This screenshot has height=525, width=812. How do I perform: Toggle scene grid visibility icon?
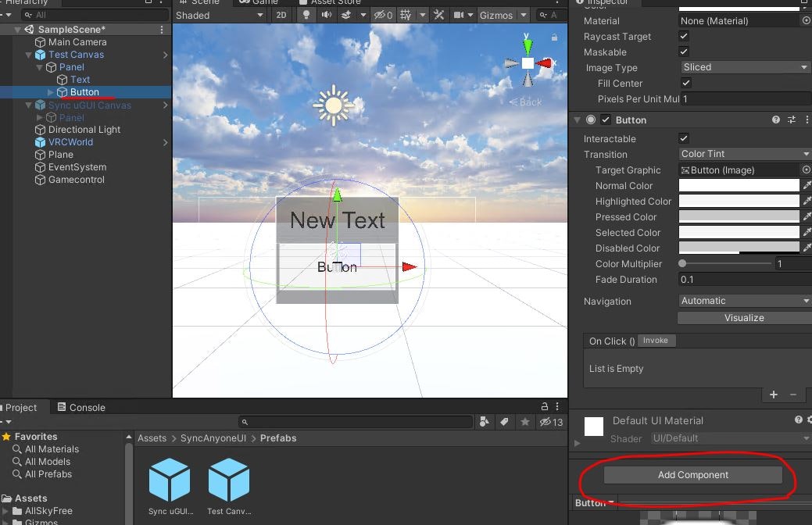pos(406,15)
